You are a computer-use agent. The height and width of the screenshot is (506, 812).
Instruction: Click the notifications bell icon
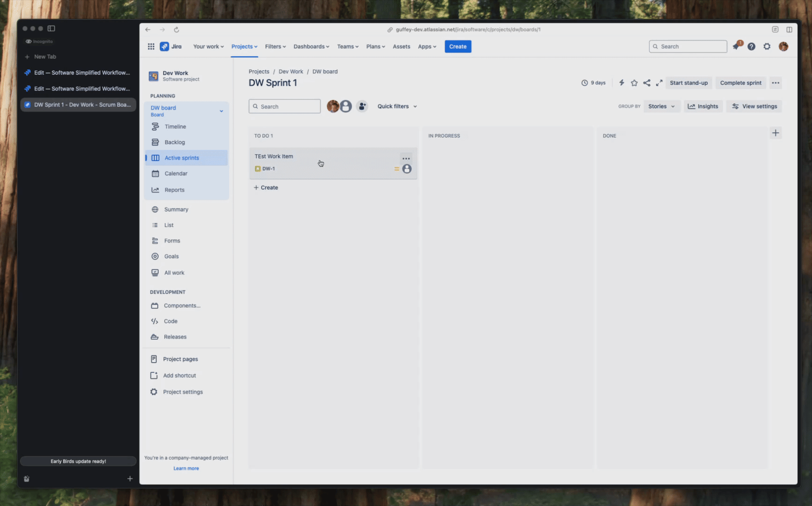[x=736, y=46]
